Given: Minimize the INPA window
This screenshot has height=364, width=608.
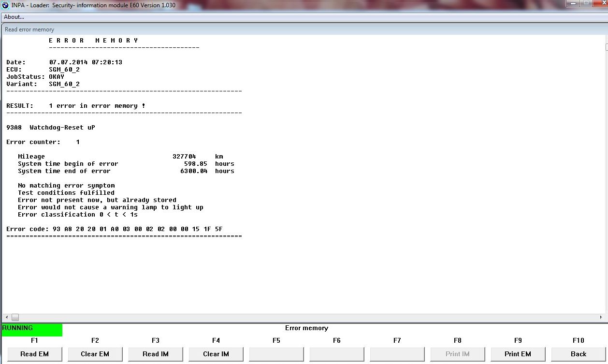Looking at the screenshot, I should (573, 3).
